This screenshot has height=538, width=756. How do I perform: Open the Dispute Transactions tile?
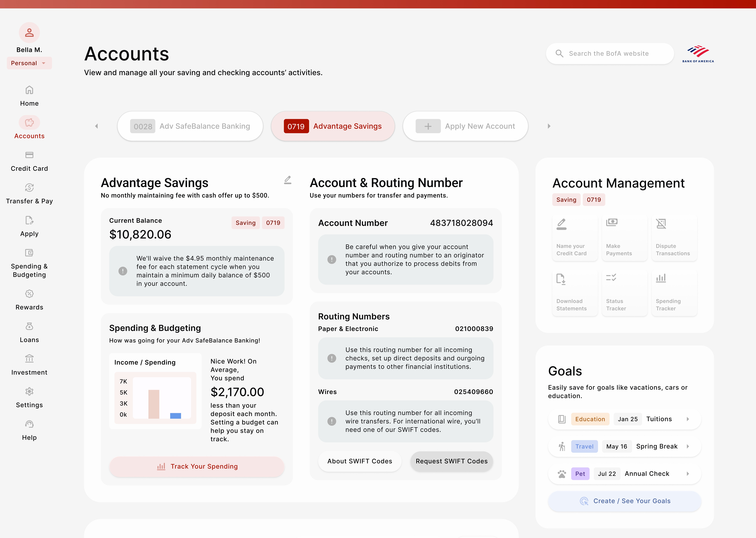[x=674, y=237]
